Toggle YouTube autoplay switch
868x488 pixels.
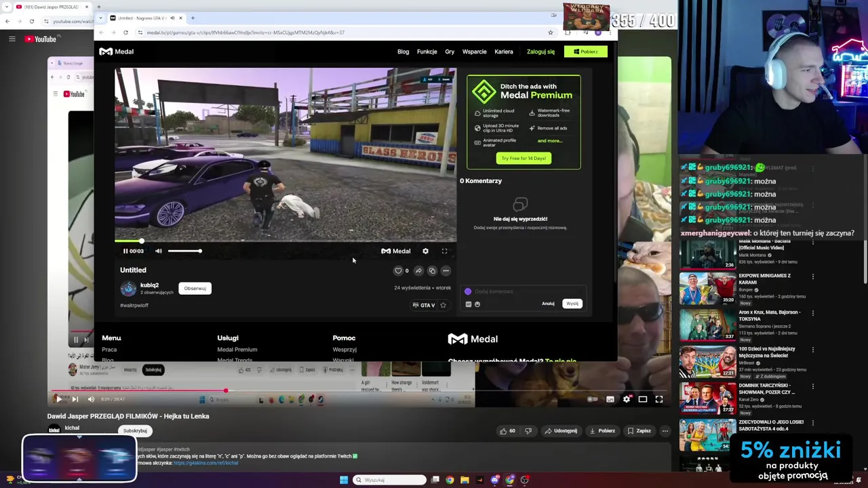(x=592, y=399)
